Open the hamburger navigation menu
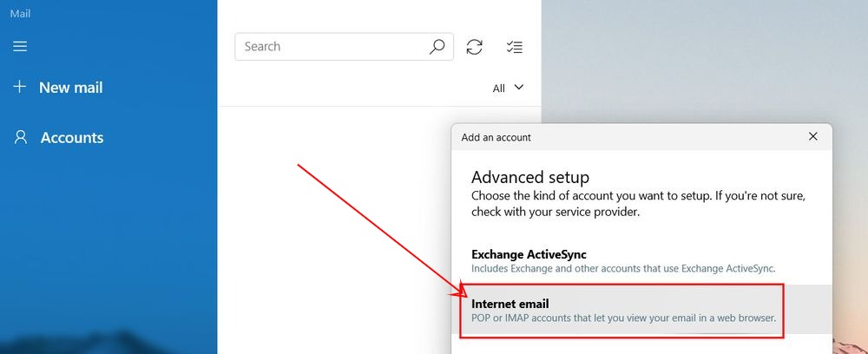 [x=20, y=47]
